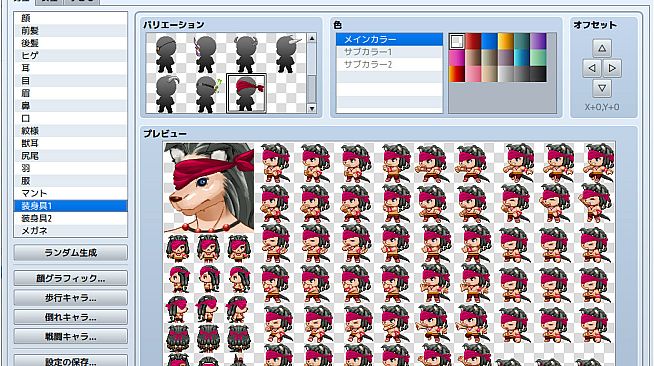Click the ランダム生成 button
654x366 pixels.
pyautogui.click(x=70, y=253)
